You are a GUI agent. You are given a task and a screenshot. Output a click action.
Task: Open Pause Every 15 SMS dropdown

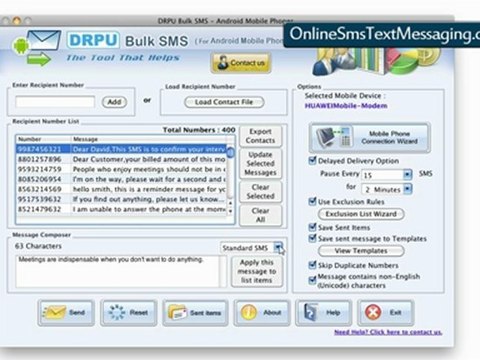pos(407,175)
